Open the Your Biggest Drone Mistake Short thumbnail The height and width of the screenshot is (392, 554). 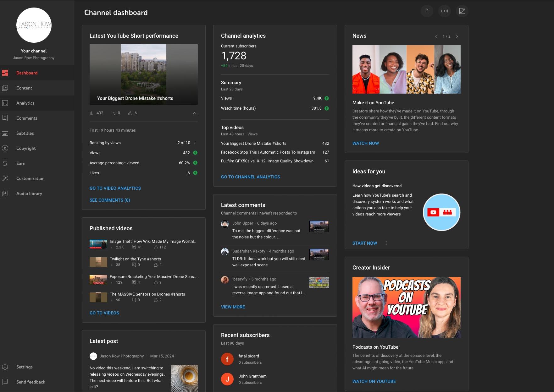144,74
